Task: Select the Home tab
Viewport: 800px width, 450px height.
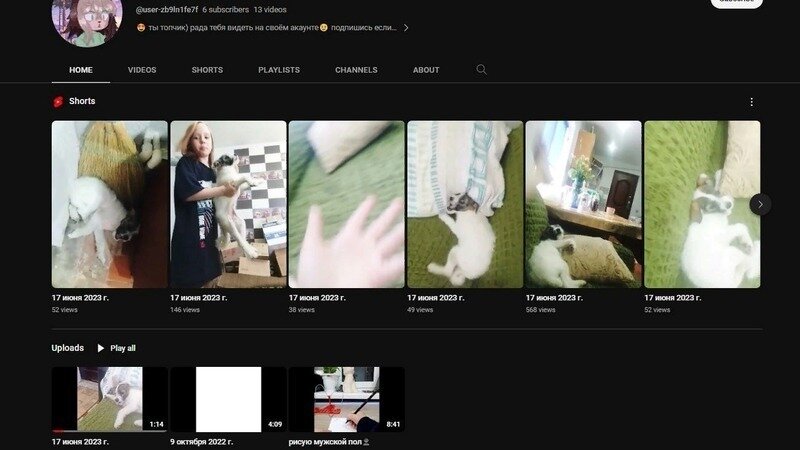Action: click(x=81, y=70)
